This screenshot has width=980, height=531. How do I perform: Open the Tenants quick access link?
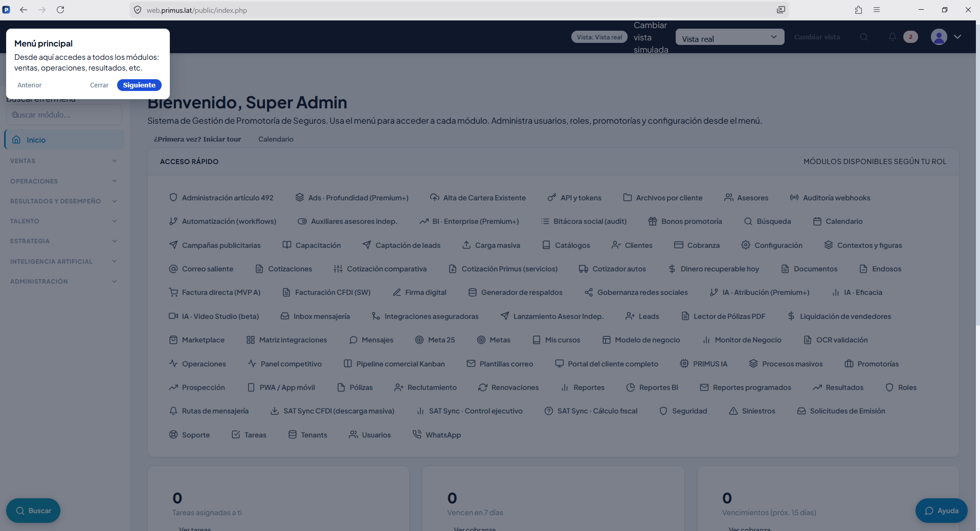[x=307, y=434]
